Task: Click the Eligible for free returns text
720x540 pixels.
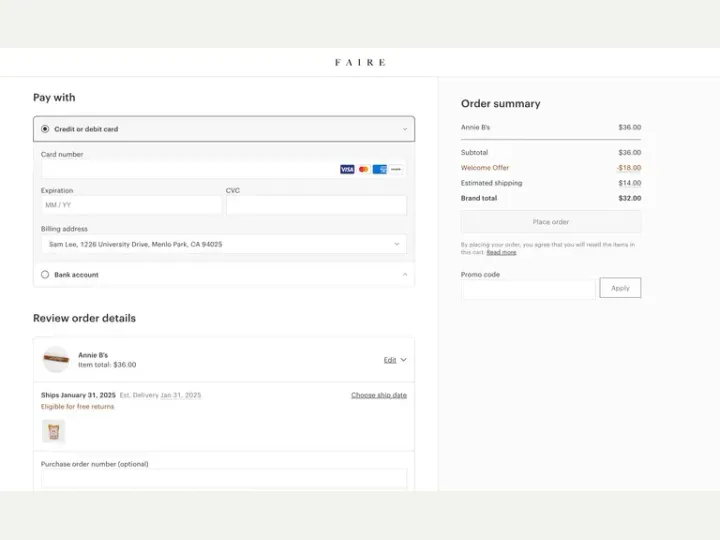Action: [x=78, y=407]
